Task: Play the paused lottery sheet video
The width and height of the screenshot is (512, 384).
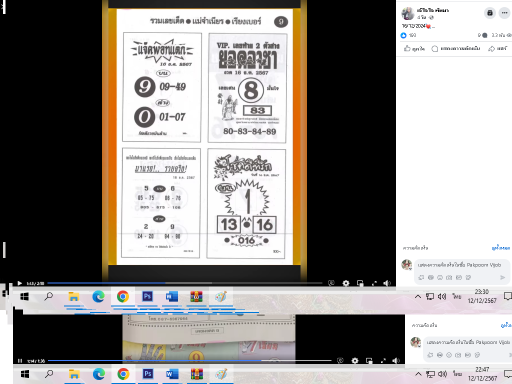Action: point(20,283)
